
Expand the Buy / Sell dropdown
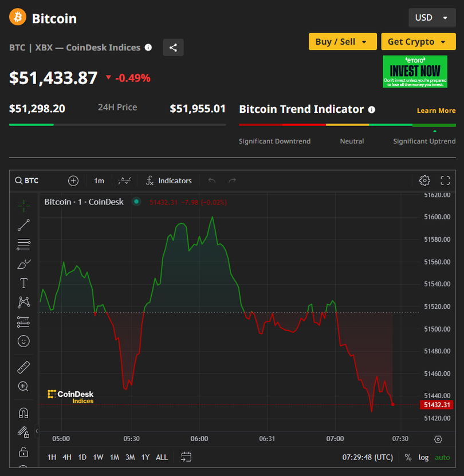(342, 42)
